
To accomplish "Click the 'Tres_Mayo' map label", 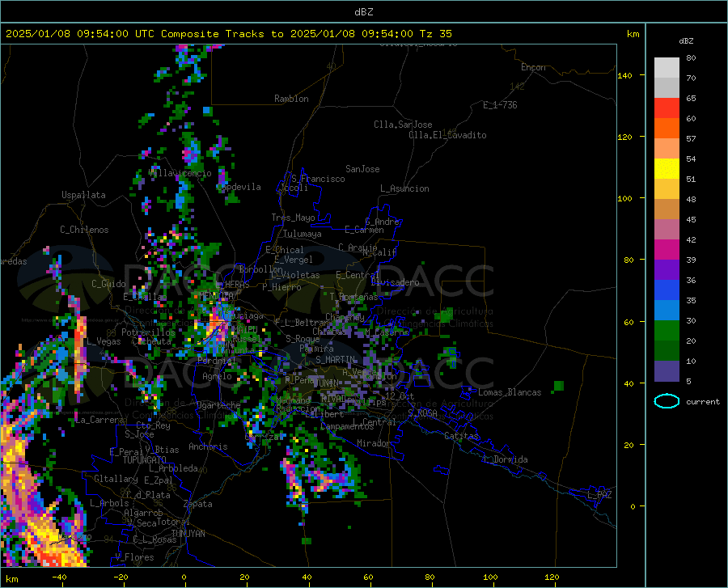I will (x=293, y=218).
